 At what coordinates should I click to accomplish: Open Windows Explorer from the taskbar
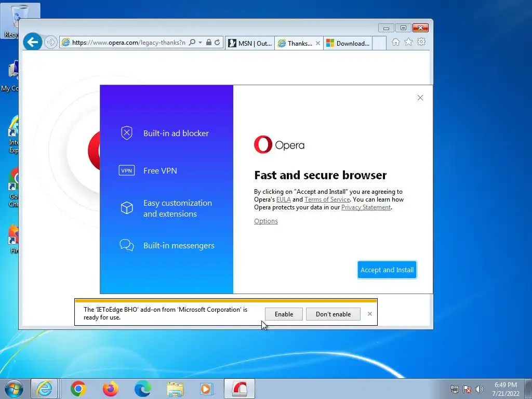click(175, 389)
